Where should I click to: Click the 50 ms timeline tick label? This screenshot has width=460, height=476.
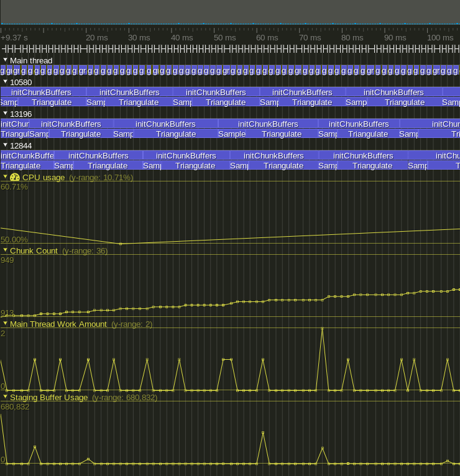pyautogui.click(x=224, y=38)
